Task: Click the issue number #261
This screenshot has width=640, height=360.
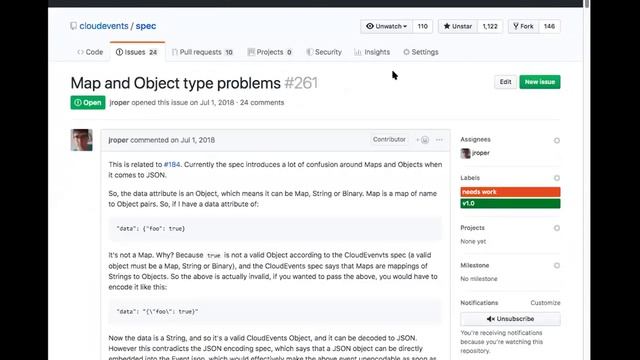Action: [301, 83]
